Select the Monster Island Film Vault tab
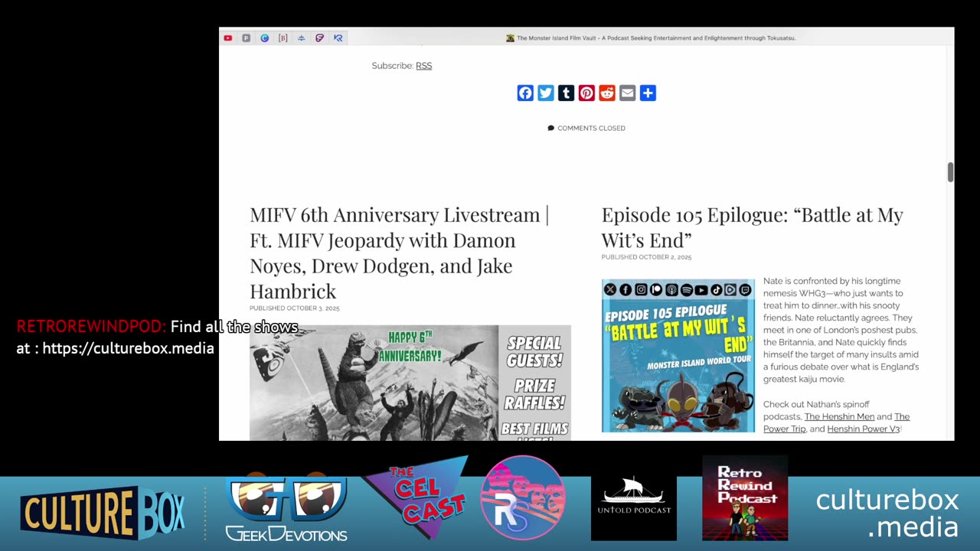980x551 pixels. (x=651, y=37)
